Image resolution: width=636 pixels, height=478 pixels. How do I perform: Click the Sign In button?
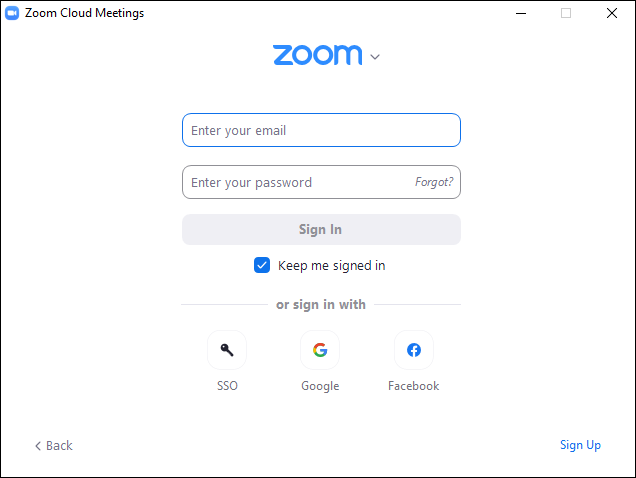click(x=321, y=230)
